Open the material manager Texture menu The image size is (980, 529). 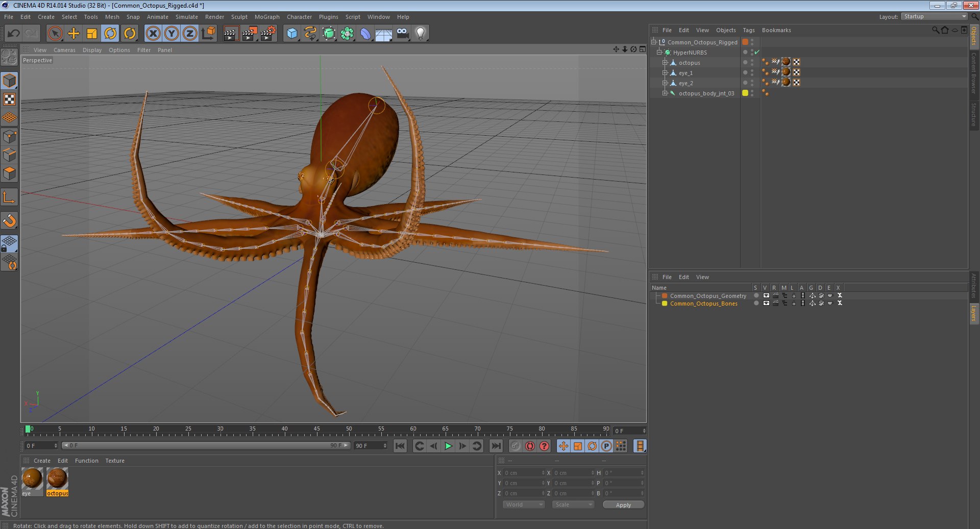click(115, 461)
